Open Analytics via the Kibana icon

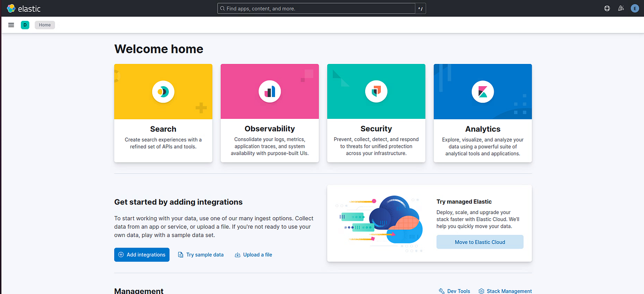[x=482, y=91]
